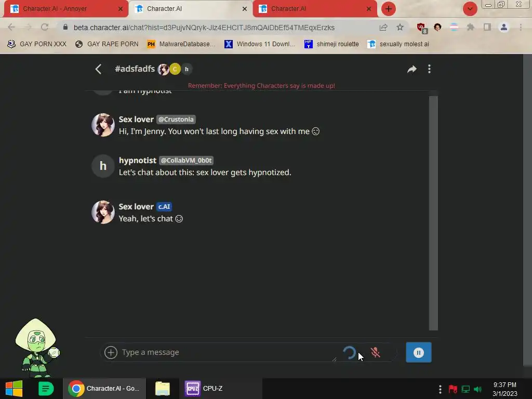
Task: Share this page from the address bar
Action: pyautogui.click(x=383, y=28)
